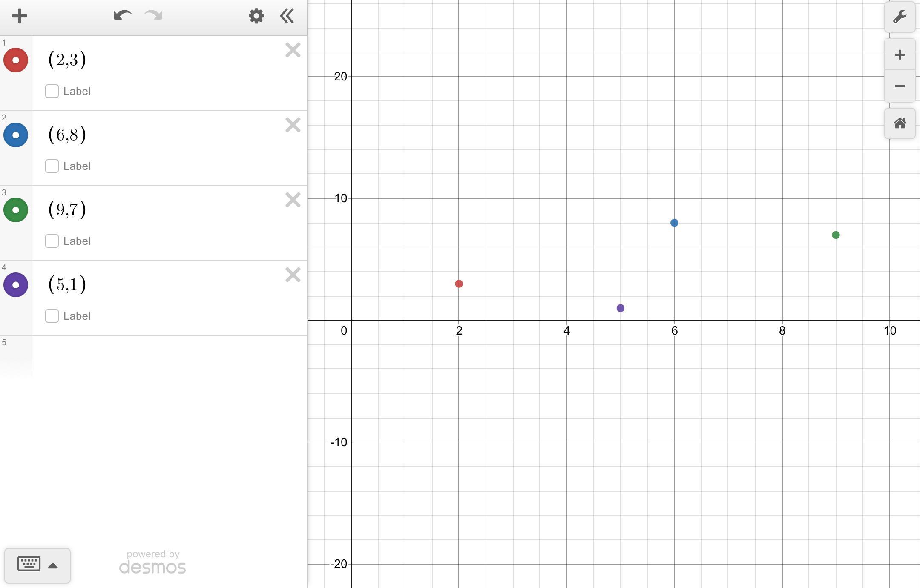This screenshot has width=920, height=588.
Task: Open the expression list settings gear
Action: (x=256, y=17)
